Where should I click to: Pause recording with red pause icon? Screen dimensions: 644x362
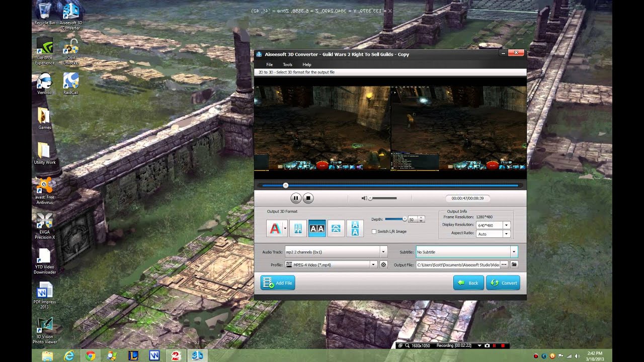pyautogui.click(x=495, y=346)
